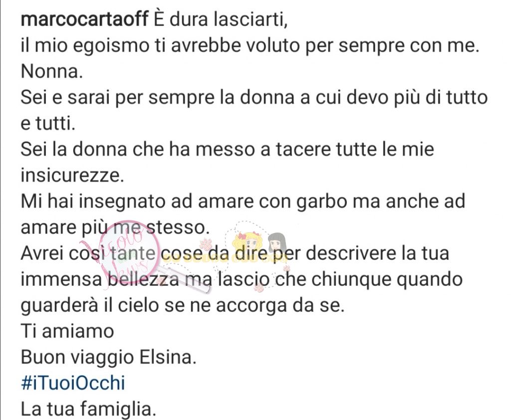Click the word 'insicurezze.'
This screenshot has height=420, width=511.
(72, 175)
